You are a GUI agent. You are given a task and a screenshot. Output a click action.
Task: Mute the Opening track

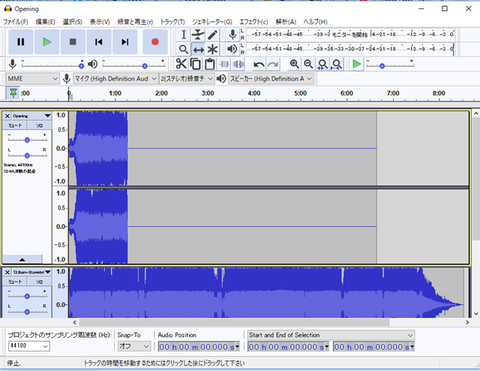point(15,125)
